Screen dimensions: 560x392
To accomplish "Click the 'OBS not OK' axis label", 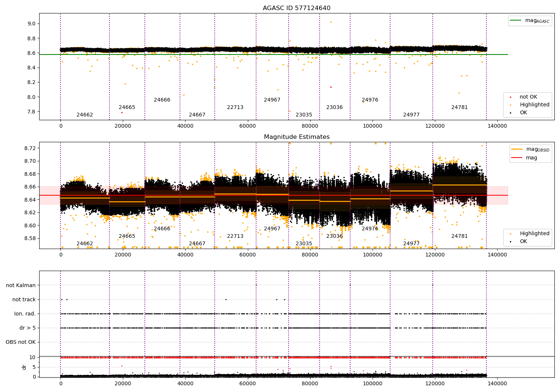I will tap(21, 342).
